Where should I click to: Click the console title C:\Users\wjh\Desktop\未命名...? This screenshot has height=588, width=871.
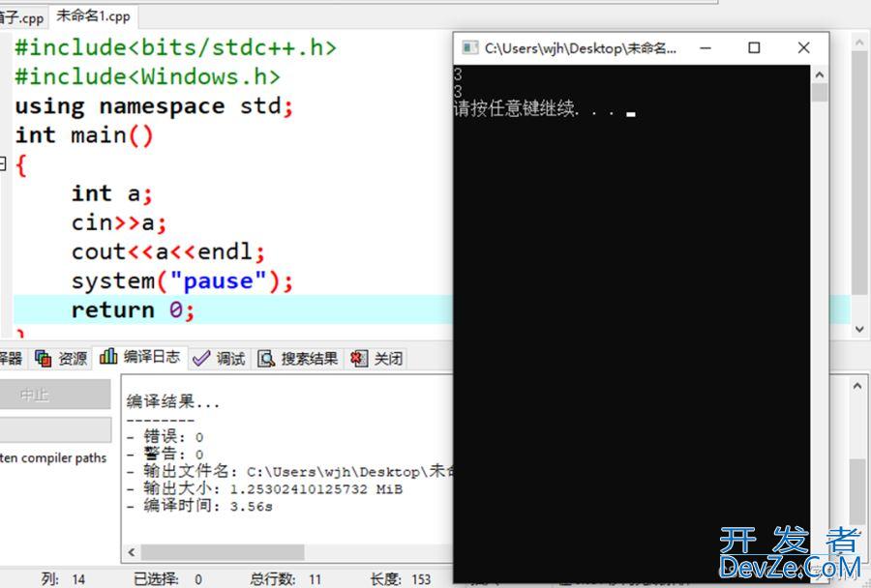pyautogui.click(x=581, y=48)
